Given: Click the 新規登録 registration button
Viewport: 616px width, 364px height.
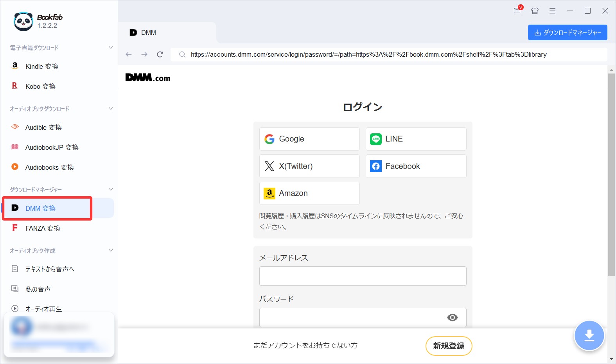Looking at the screenshot, I should (x=449, y=346).
